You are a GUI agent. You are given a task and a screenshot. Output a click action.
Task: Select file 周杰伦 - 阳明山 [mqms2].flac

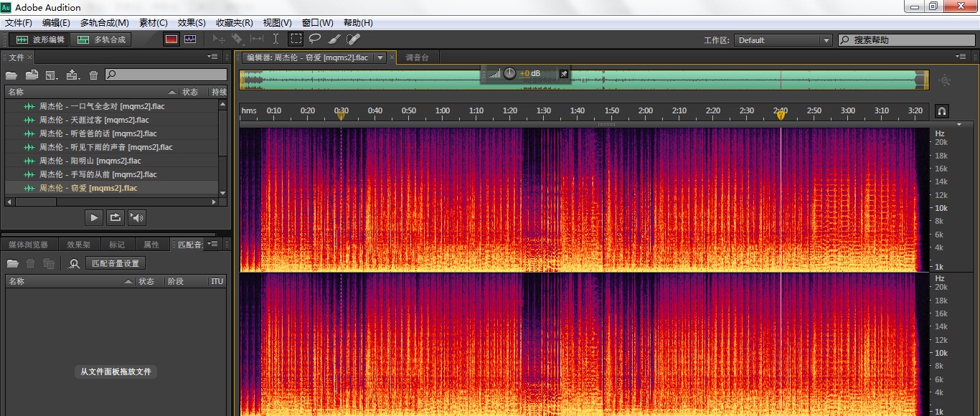coord(112,161)
